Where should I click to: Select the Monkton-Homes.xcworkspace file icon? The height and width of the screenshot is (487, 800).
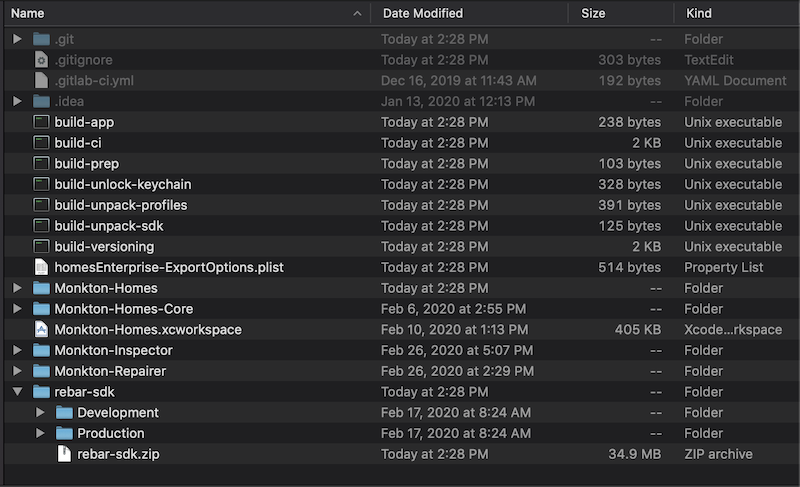click(41, 329)
